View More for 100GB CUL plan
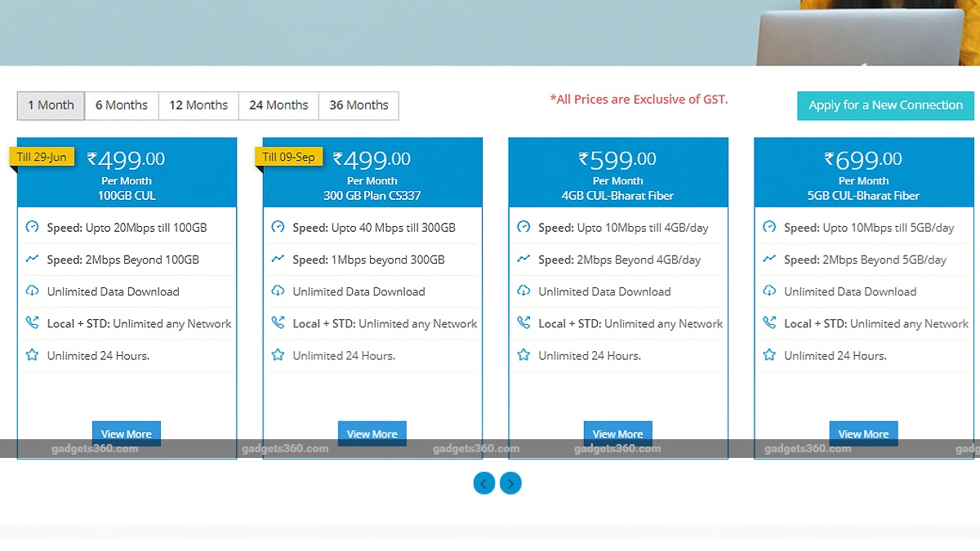980x551 pixels. tap(127, 433)
